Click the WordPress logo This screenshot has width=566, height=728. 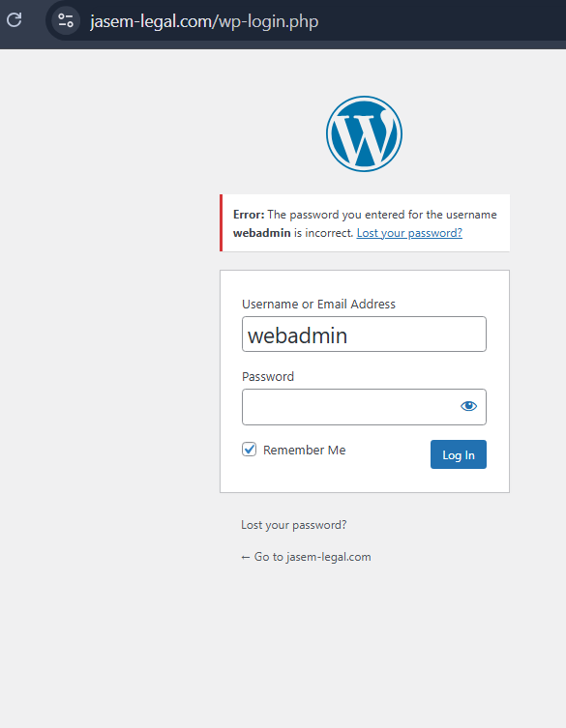[364, 133]
